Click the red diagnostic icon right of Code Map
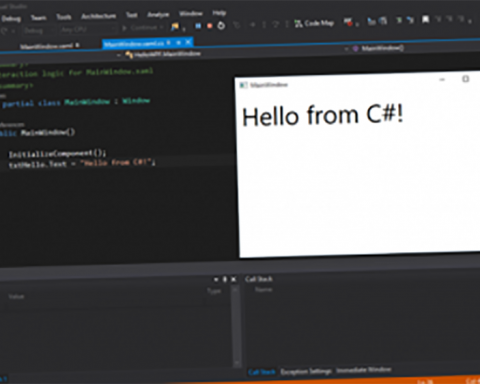480x384 pixels. (348, 22)
